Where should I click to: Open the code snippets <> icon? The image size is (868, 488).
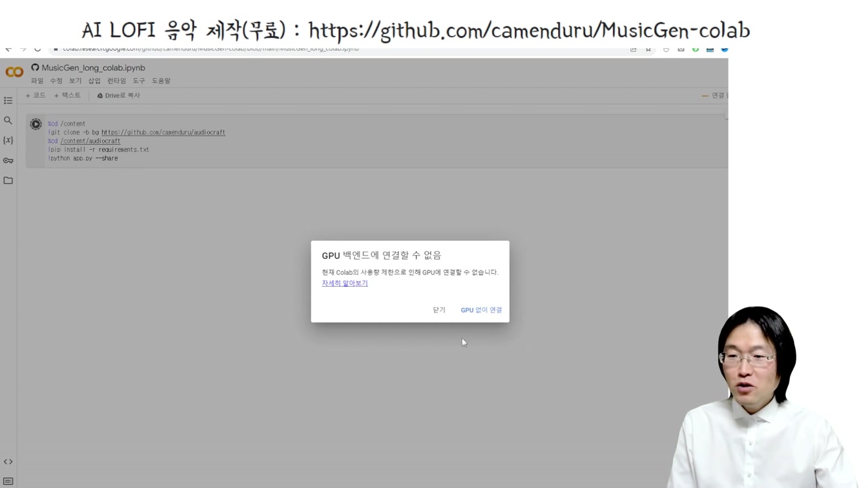pos(8,462)
